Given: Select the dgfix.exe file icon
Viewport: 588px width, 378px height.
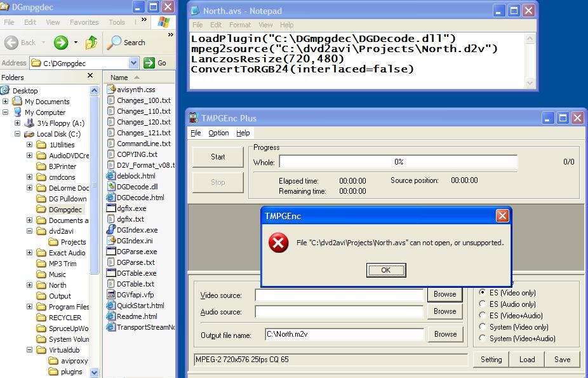Looking at the screenshot, I should 111,208.
